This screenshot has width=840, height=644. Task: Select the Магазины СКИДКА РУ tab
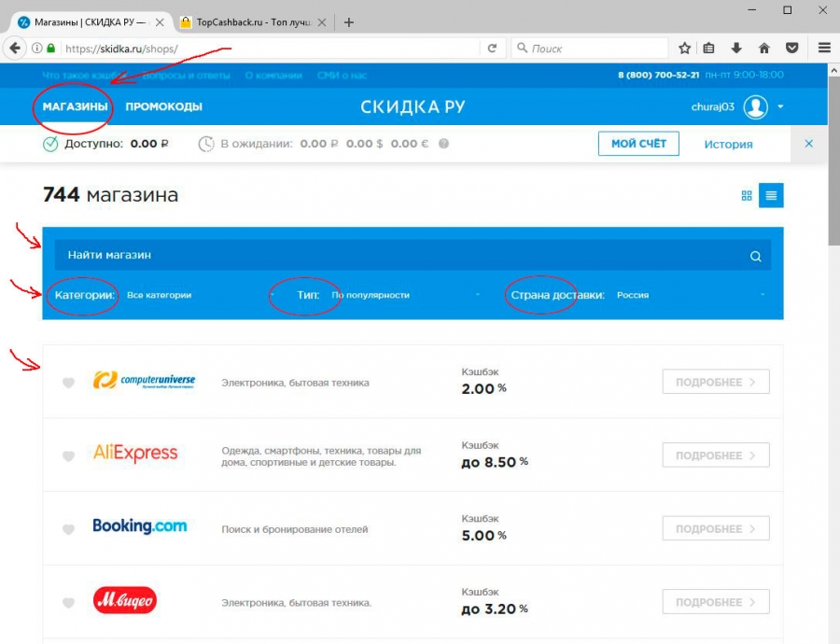click(x=91, y=22)
